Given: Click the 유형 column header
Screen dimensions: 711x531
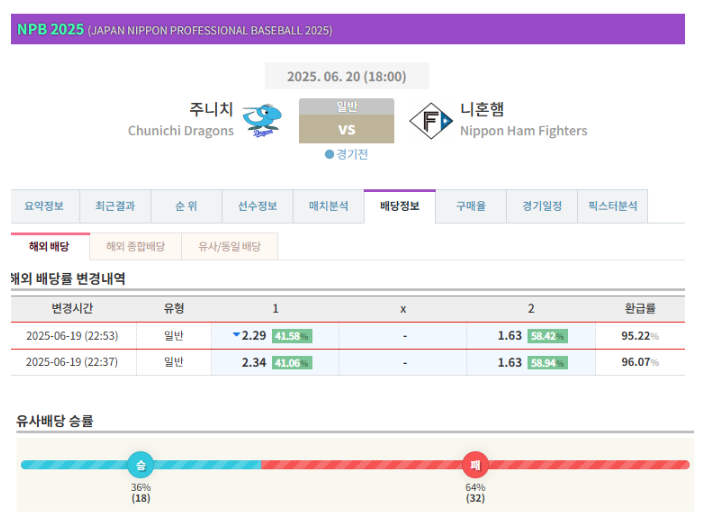Looking at the screenshot, I should click(x=174, y=309).
